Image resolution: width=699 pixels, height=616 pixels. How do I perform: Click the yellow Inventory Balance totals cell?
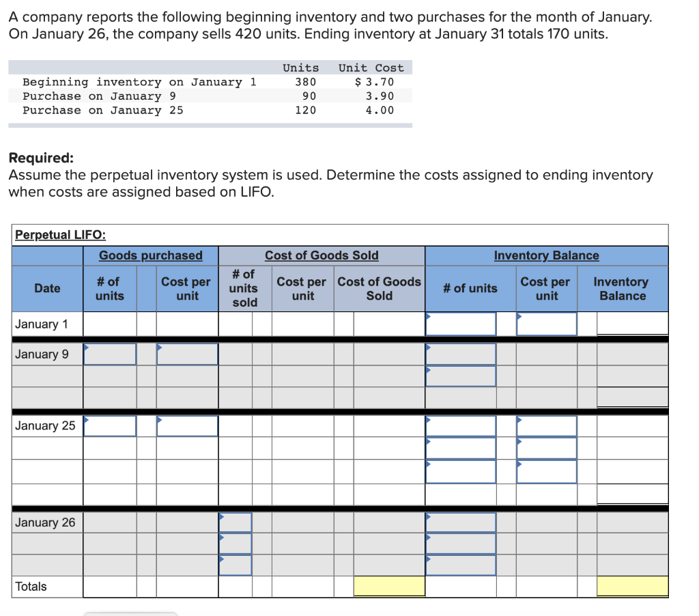point(633,585)
